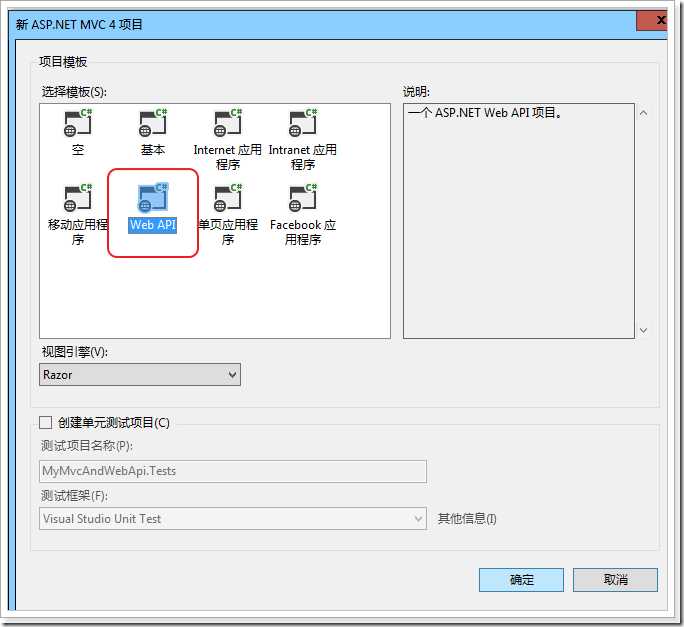Screen dimensions: 684x627
Task: Click the description scrollbar down arrow
Action: (643, 330)
